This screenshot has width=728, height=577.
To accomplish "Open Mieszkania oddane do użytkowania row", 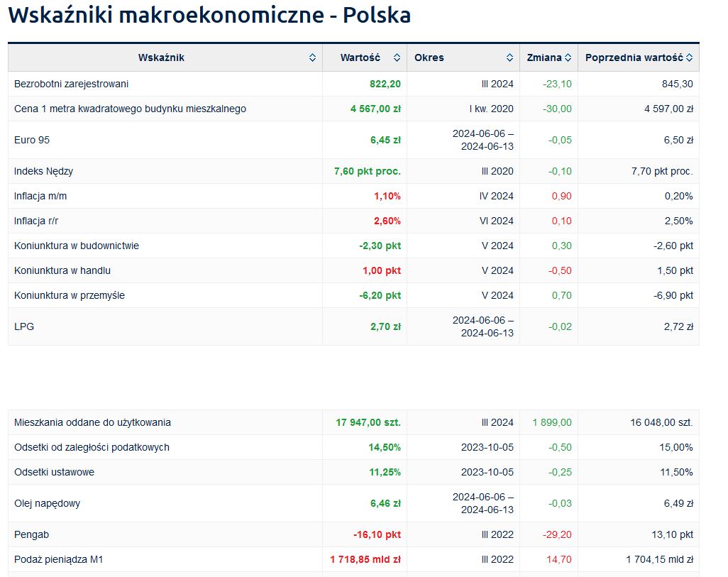I will point(92,422).
